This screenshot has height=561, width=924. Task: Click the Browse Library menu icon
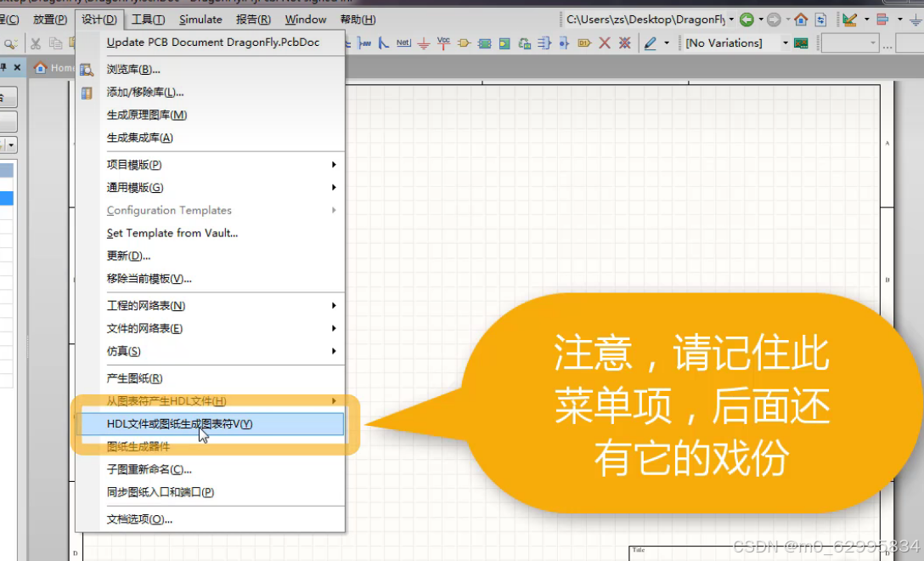(x=87, y=70)
